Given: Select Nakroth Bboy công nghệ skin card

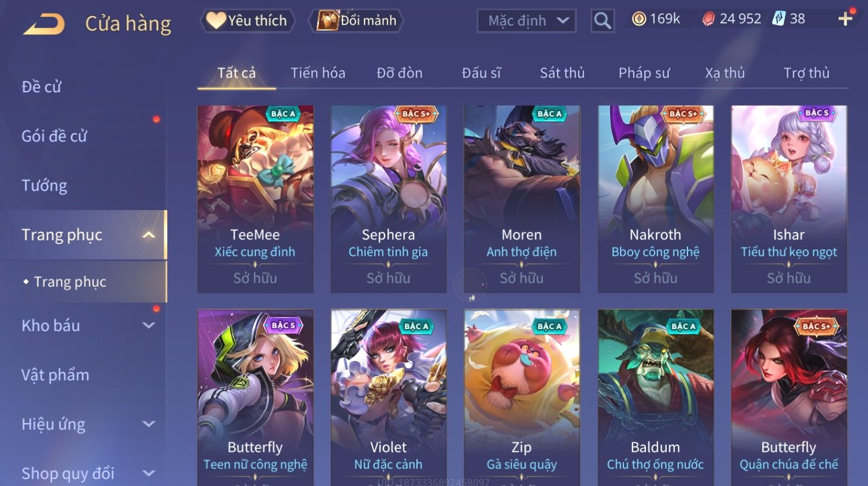Looking at the screenshot, I should pos(656,199).
